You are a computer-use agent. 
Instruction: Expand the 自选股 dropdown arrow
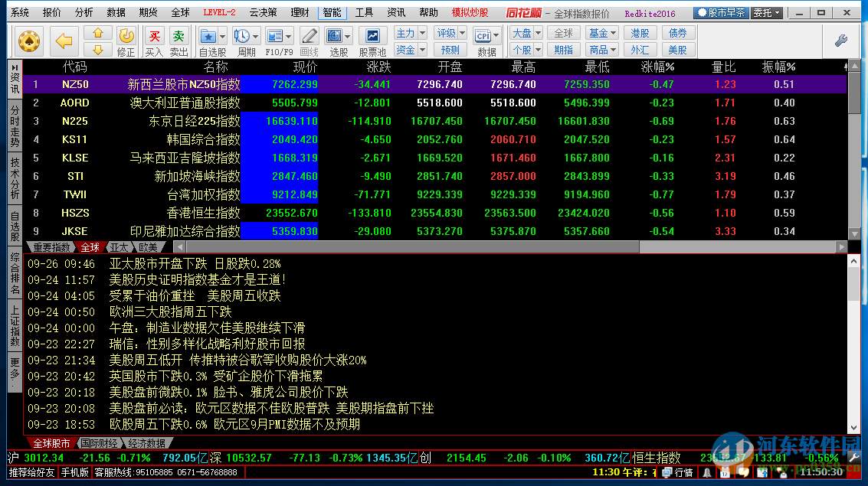222,36
